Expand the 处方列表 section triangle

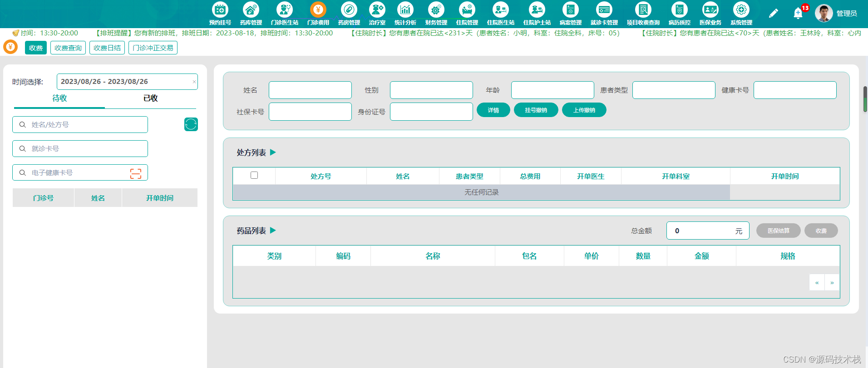(x=273, y=152)
